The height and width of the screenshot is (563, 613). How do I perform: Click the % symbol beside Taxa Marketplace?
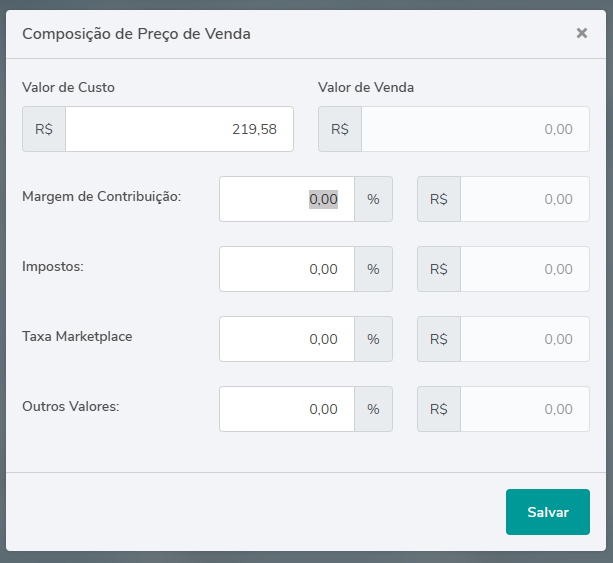pos(373,339)
